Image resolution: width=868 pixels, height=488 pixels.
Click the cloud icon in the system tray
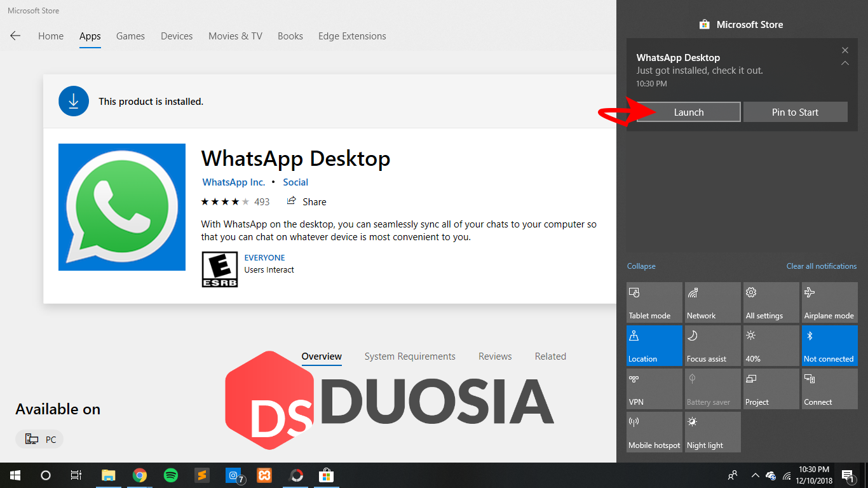[771, 475]
